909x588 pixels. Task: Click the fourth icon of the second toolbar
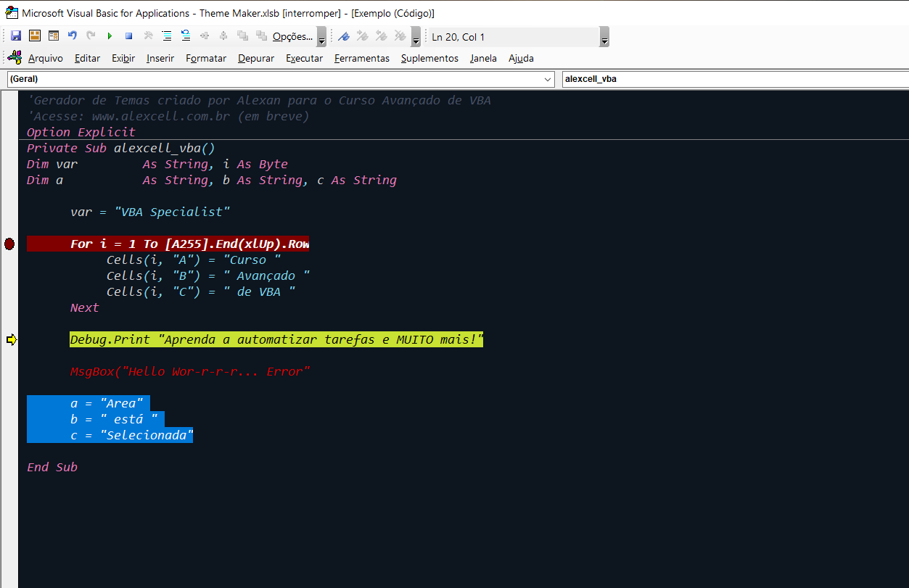point(400,36)
